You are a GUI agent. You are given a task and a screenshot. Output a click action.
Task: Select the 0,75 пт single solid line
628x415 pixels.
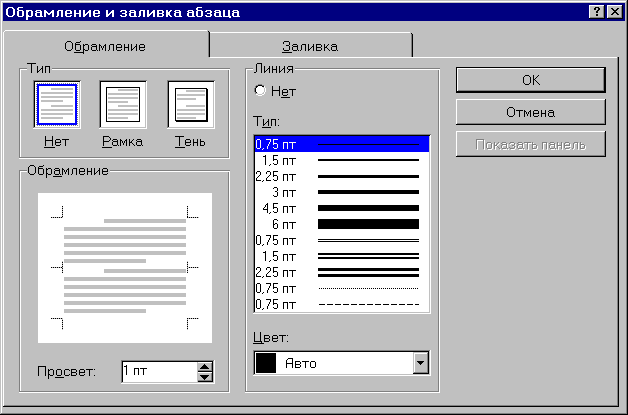coord(342,144)
